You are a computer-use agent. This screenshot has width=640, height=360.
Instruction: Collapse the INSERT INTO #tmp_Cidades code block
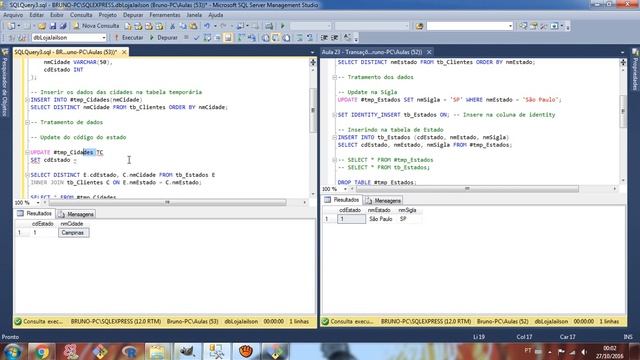pyautogui.click(x=27, y=100)
